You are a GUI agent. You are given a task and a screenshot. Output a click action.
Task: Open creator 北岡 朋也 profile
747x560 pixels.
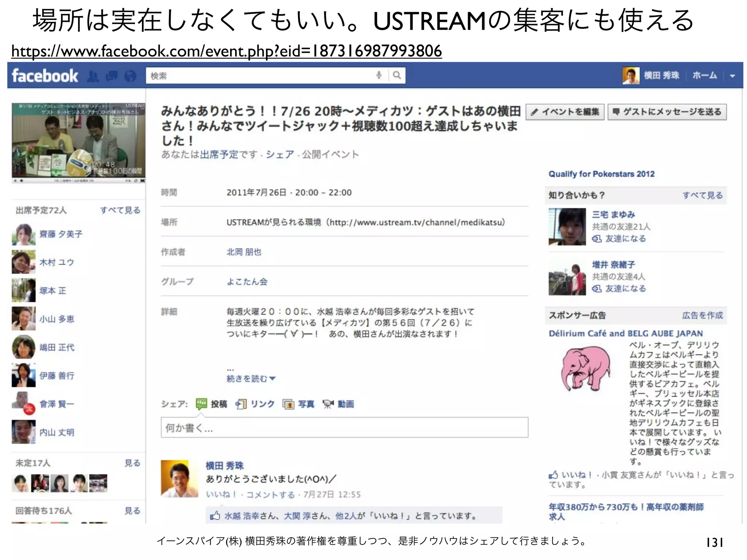click(244, 252)
